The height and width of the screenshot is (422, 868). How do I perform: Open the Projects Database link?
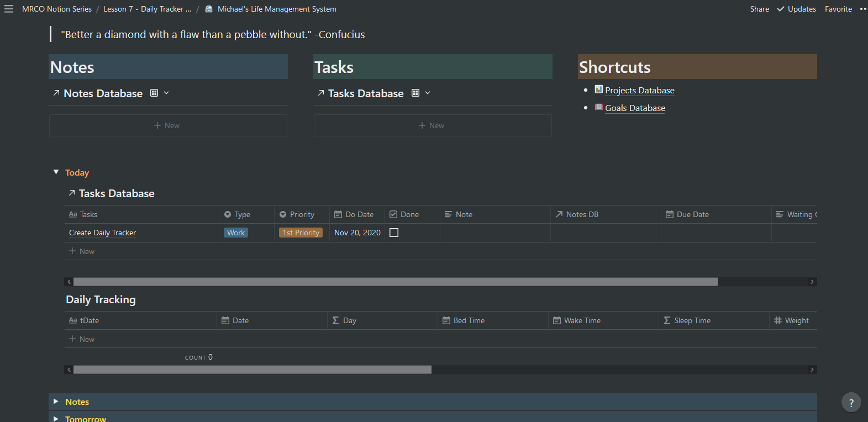tap(639, 91)
